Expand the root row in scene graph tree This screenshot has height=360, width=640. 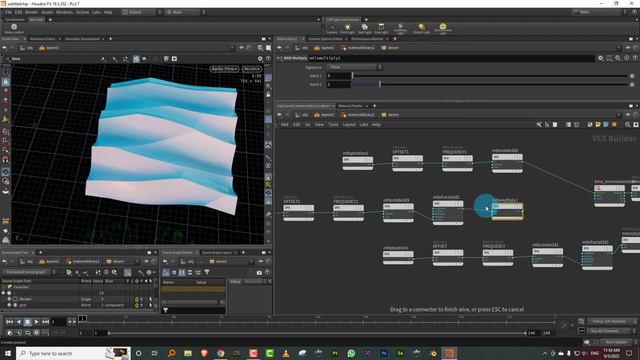[x=4, y=293]
